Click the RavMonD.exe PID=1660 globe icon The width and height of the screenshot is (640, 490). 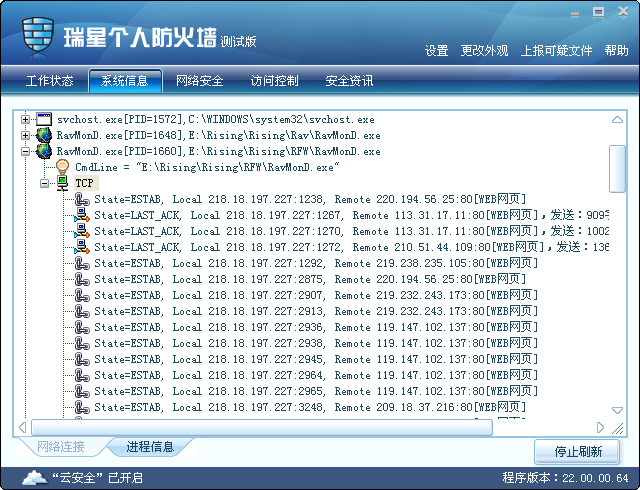click(44, 151)
